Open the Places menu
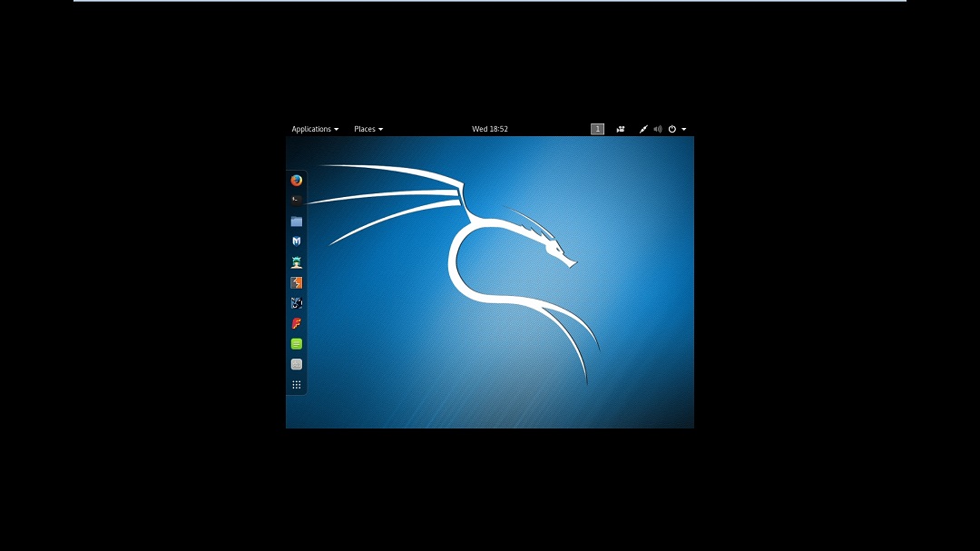The height and width of the screenshot is (551, 980). pyautogui.click(x=367, y=129)
